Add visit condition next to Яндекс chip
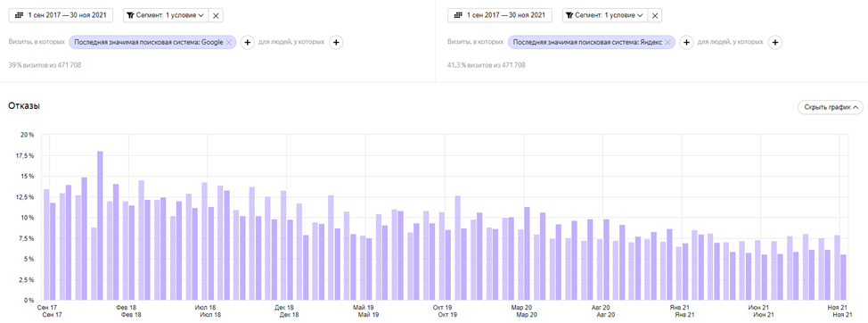Image resolution: width=868 pixels, height=323 pixels. (686, 42)
